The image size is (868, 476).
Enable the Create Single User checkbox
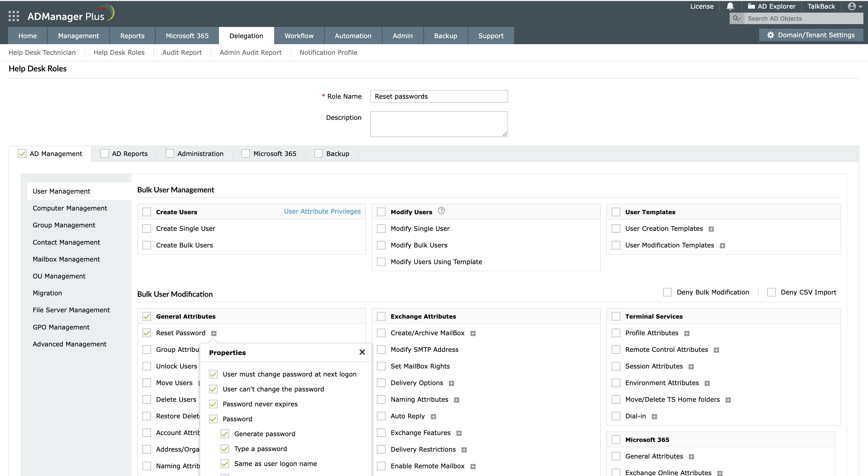click(x=147, y=228)
